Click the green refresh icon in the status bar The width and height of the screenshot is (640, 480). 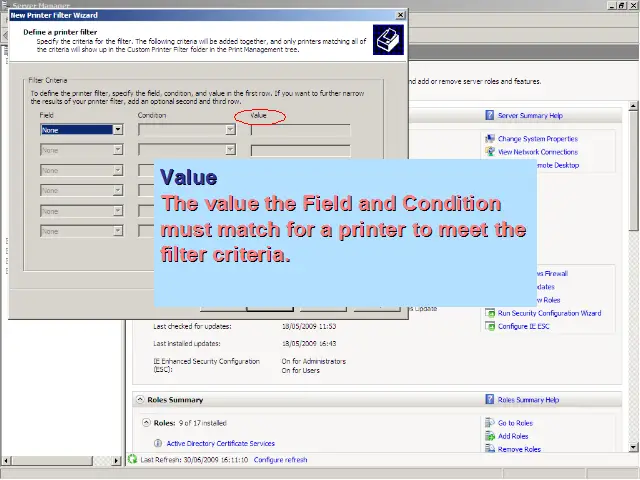[x=132, y=459]
